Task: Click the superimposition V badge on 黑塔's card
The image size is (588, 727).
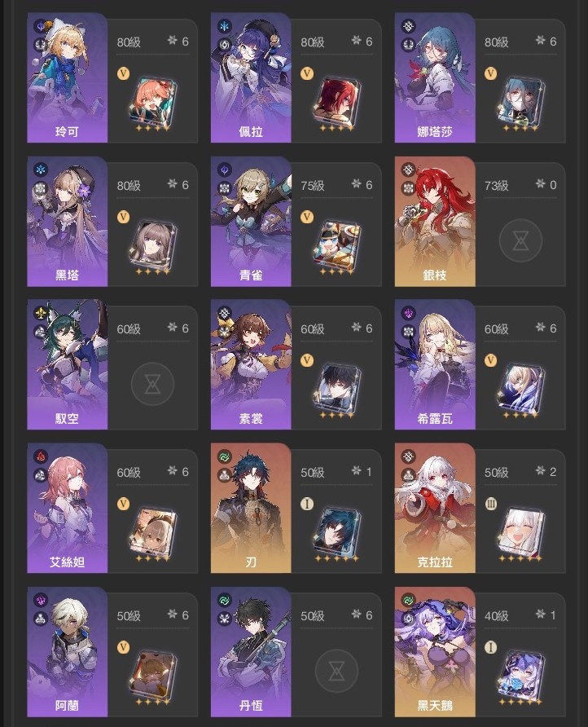Action: [x=123, y=217]
